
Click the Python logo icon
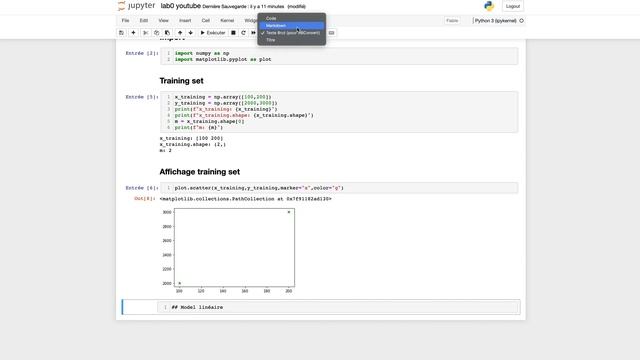(489, 6)
